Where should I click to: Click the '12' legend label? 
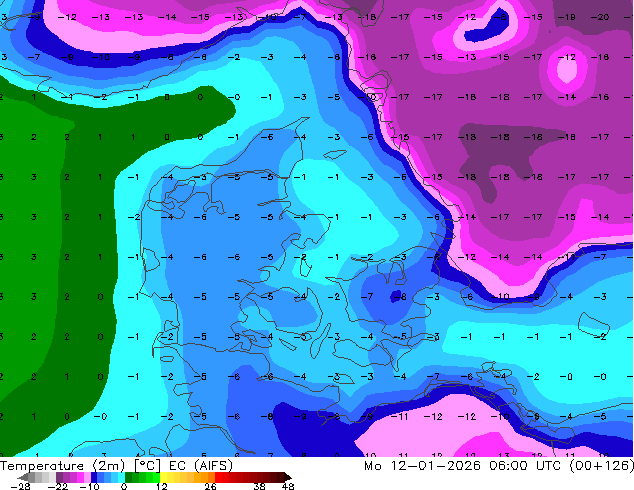(x=162, y=486)
